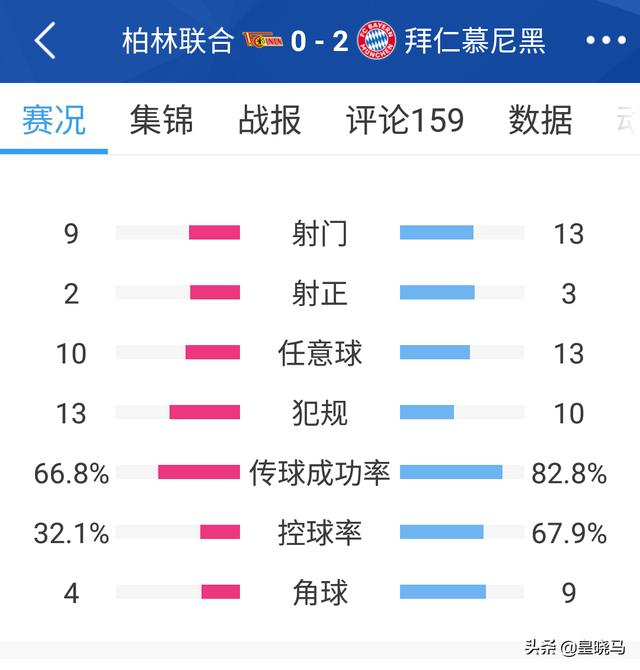Tap the back arrow icon
This screenshot has height=670, width=640.
pyautogui.click(x=45, y=41)
